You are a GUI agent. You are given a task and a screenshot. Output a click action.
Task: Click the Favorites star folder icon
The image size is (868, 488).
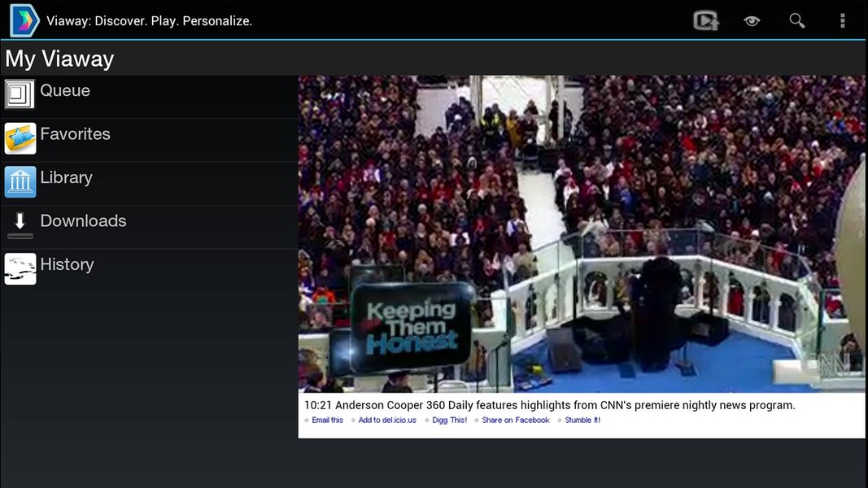tap(20, 137)
